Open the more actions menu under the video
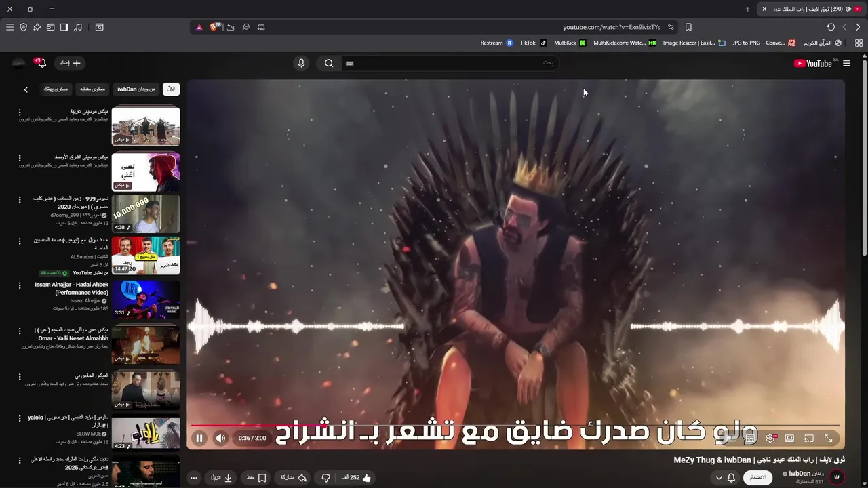 tap(194, 478)
